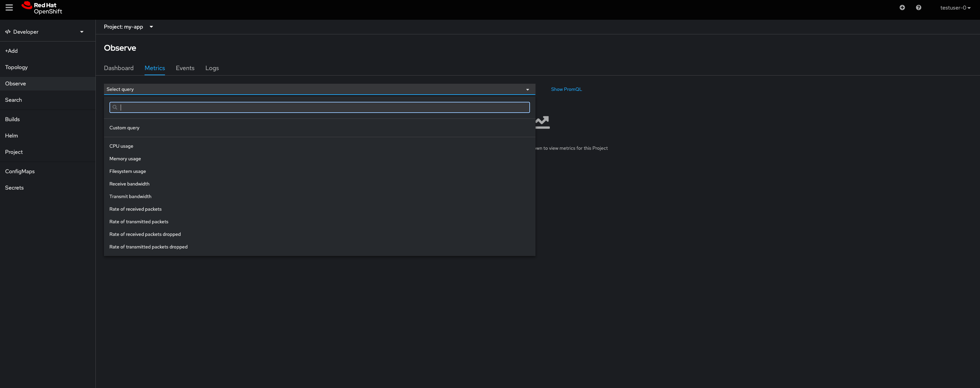The width and height of the screenshot is (980, 388).
Task: Pick Rate of transmitted packets dropped
Action: [148, 247]
